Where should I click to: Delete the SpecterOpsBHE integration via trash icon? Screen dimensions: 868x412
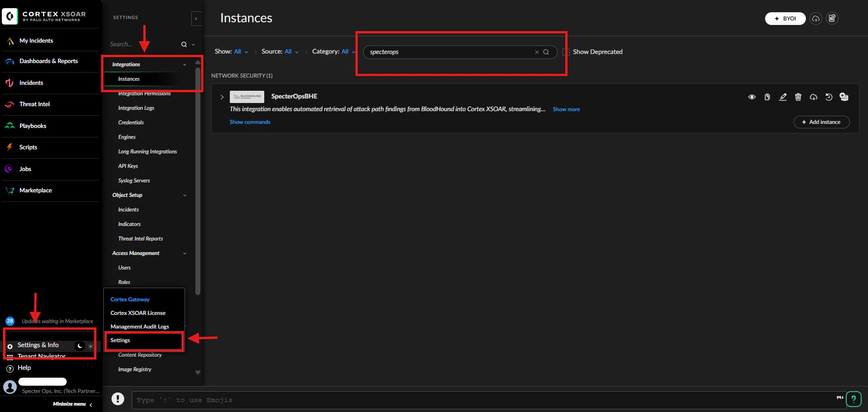pos(798,97)
